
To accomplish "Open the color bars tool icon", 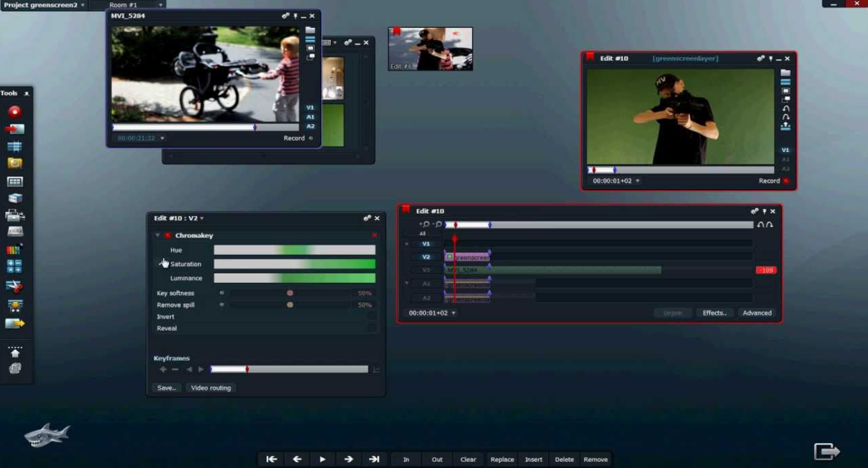I will point(15,249).
